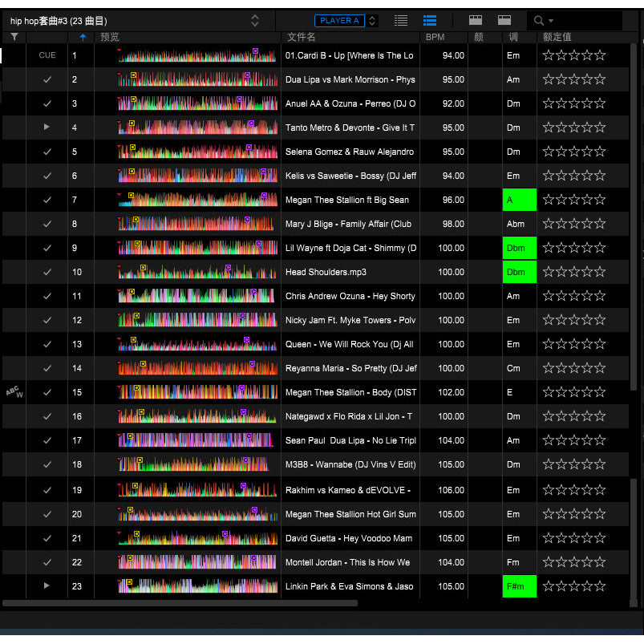
Task: Open search options dropdown arrow
Action: click(x=551, y=21)
